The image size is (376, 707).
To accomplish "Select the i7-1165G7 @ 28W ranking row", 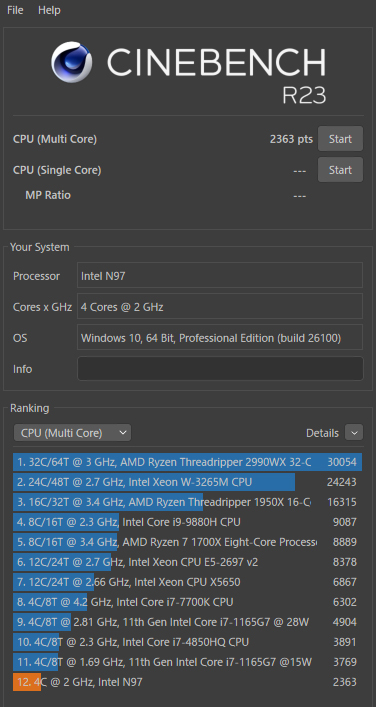I will click(188, 622).
